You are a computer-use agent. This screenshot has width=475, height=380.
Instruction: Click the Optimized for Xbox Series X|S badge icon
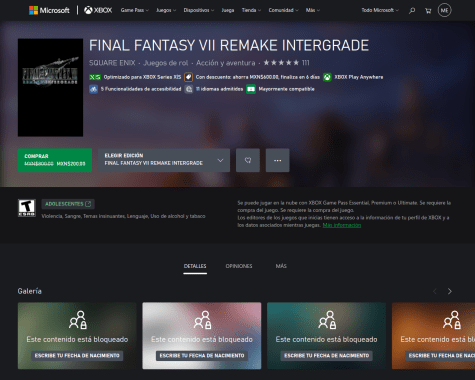[95, 77]
